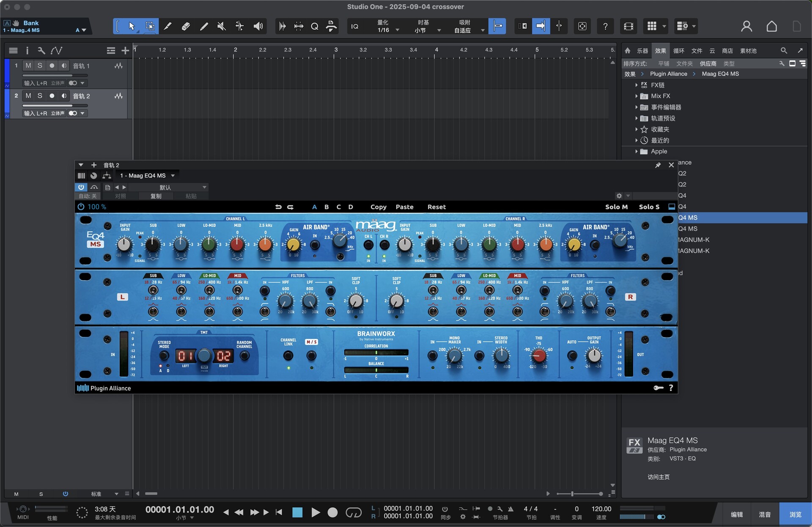Expand the Apple vendor folder
The image size is (812, 527).
pyautogui.click(x=636, y=151)
